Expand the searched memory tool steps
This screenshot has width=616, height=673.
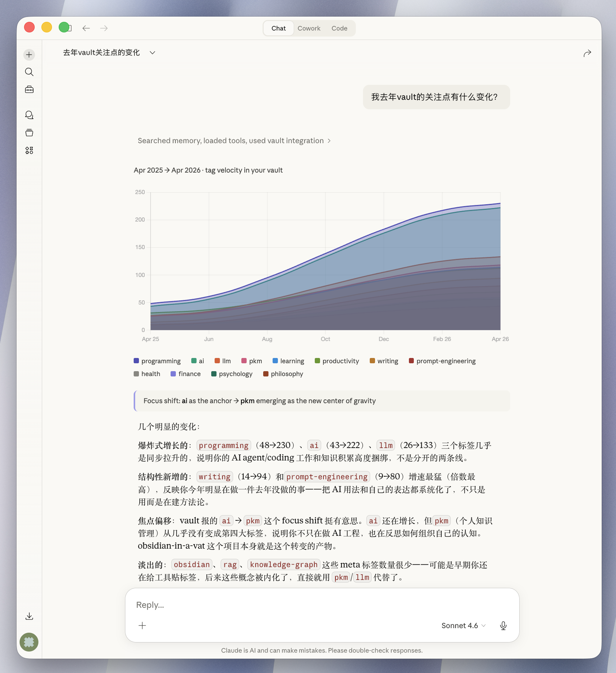point(234,141)
